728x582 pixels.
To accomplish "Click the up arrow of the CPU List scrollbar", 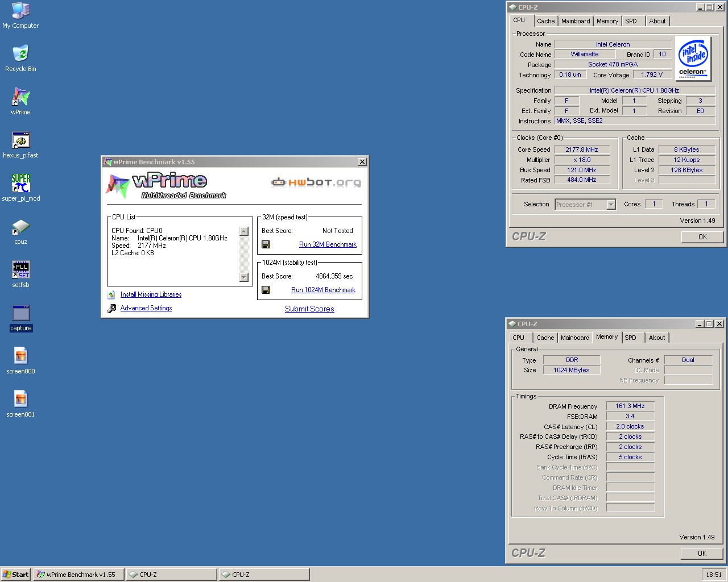I will click(x=244, y=231).
